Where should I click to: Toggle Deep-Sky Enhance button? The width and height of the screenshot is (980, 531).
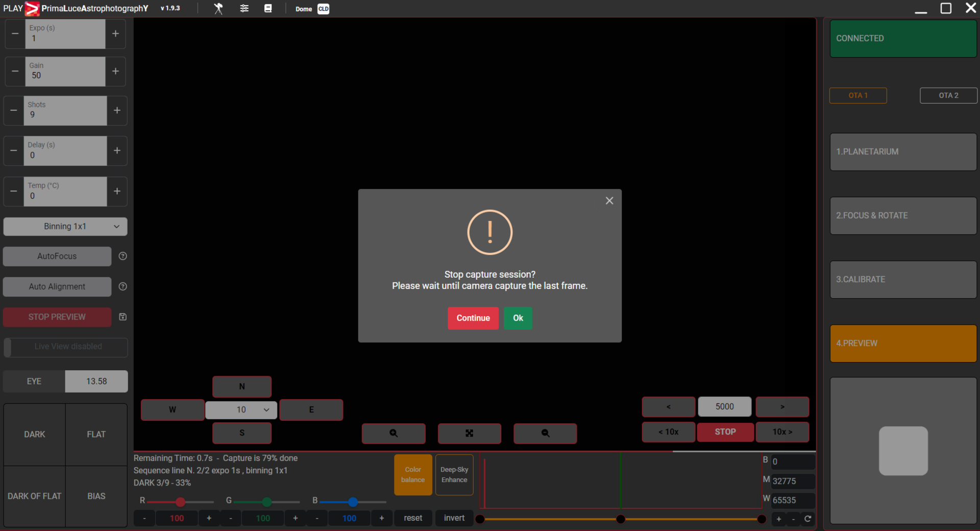(454, 475)
